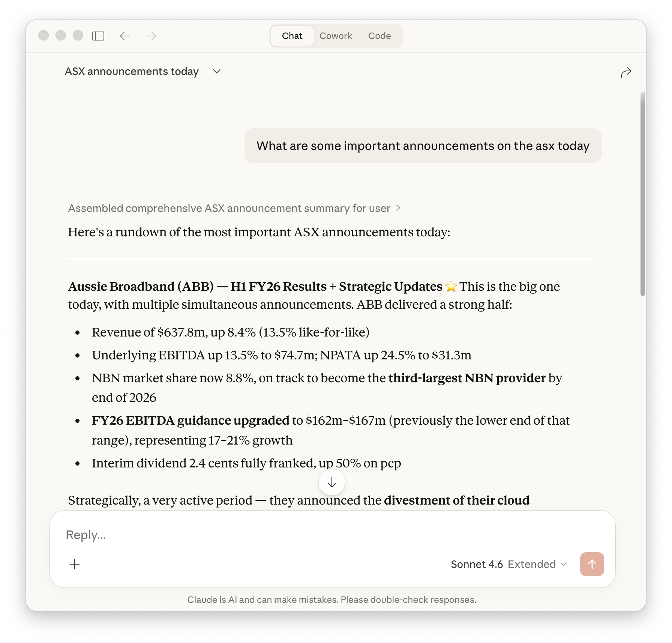This screenshot has width=672, height=643.
Task: Click the "ASX announcements today" title
Action: [132, 71]
